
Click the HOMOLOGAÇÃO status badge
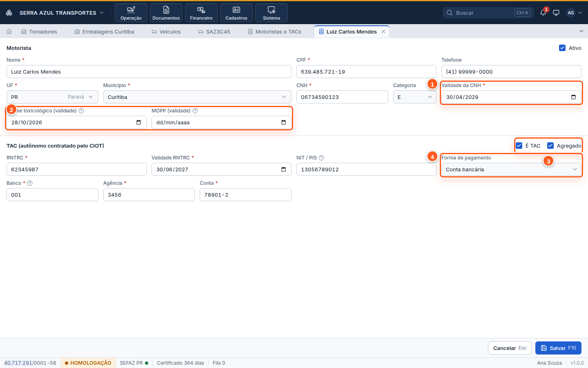tap(88, 363)
